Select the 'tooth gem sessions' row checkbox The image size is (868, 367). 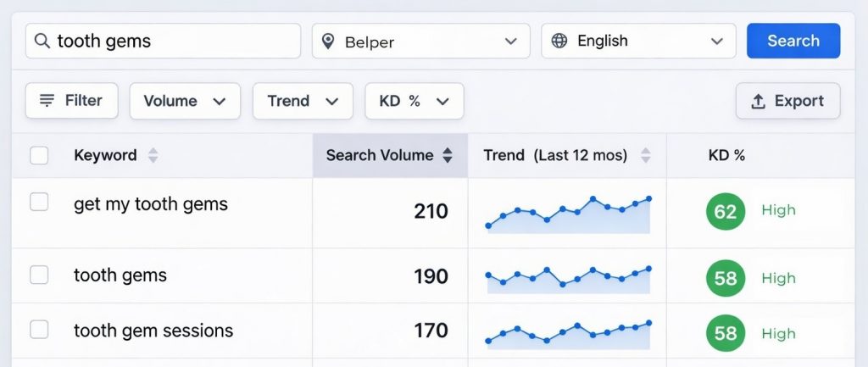coord(39,330)
